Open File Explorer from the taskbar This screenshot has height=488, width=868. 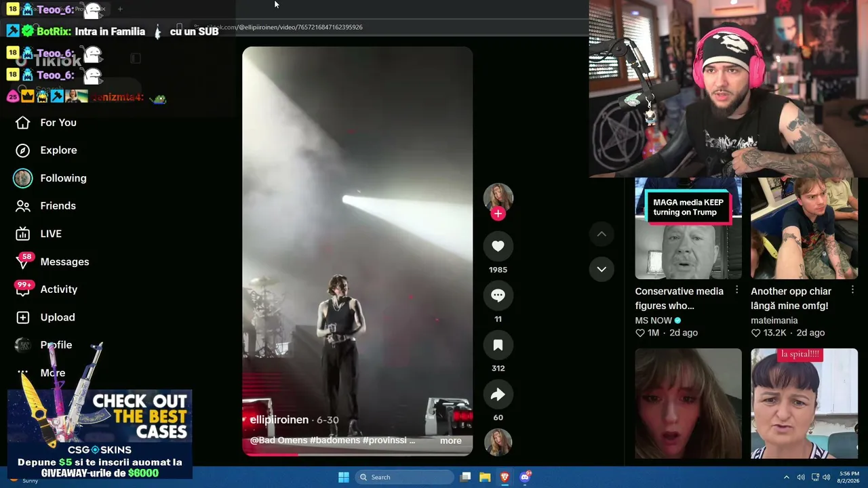[x=485, y=477]
